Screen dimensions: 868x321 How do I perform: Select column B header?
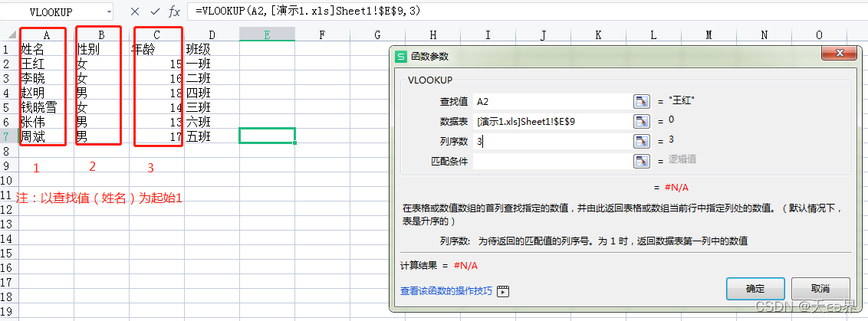point(101,35)
